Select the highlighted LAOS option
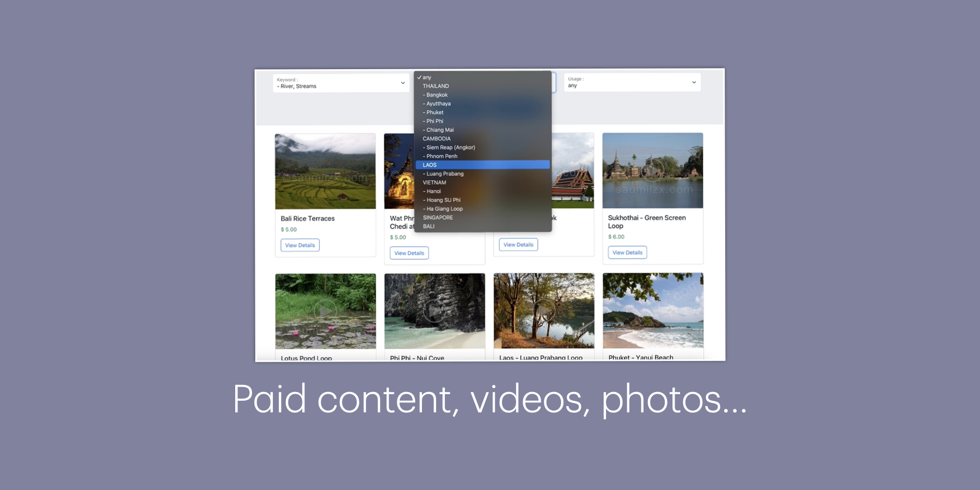Viewport: 980px width, 490px height. (482, 164)
